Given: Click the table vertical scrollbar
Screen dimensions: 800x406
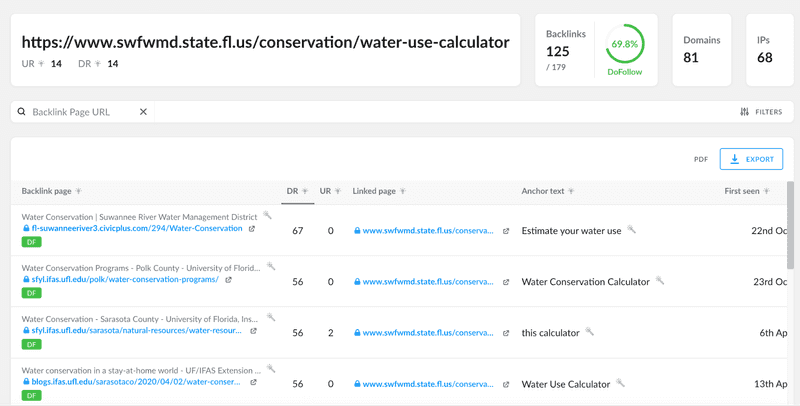Looking at the screenshot, I should [790, 225].
